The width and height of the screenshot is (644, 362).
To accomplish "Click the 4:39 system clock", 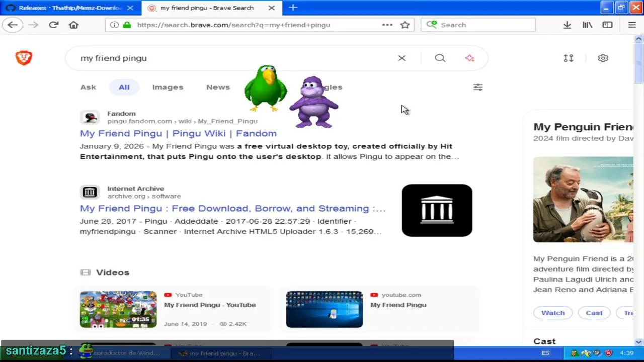I will click(x=626, y=353).
